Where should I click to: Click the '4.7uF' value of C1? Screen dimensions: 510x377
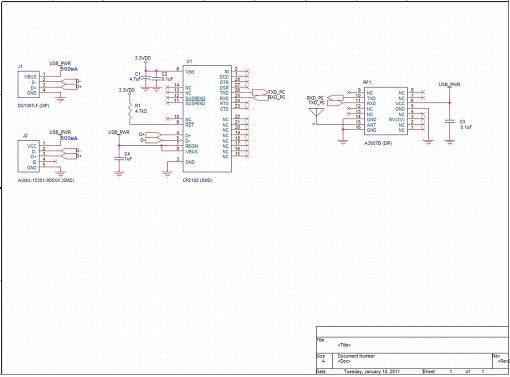(135, 79)
